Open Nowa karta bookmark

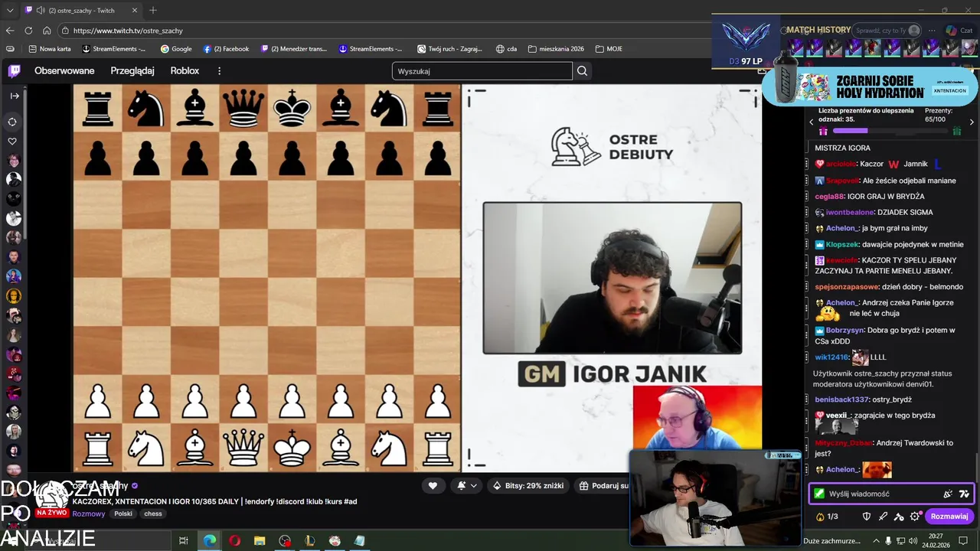pos(49,49)
